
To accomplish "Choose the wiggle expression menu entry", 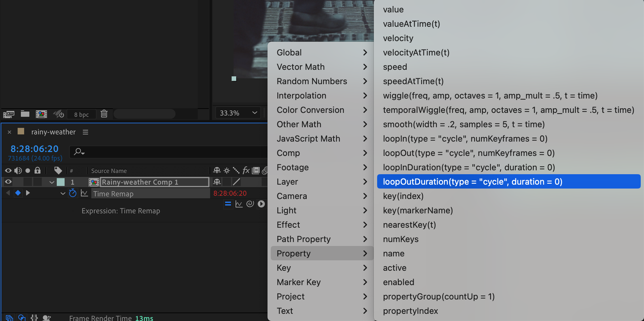I will [509, 96].
